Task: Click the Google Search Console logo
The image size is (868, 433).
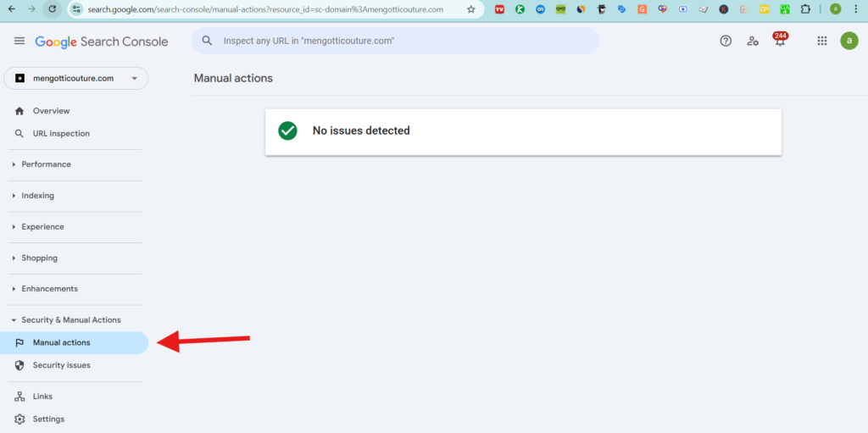Action: click(102, 42)
